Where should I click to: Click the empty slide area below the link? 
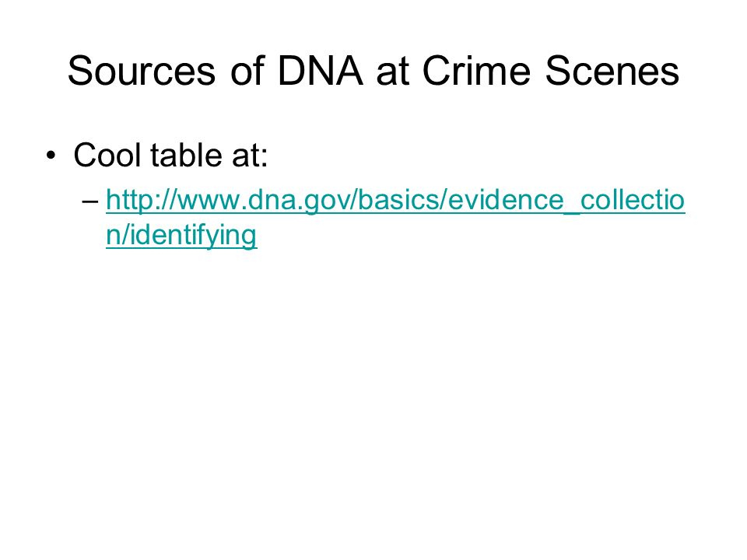(373, 381)
